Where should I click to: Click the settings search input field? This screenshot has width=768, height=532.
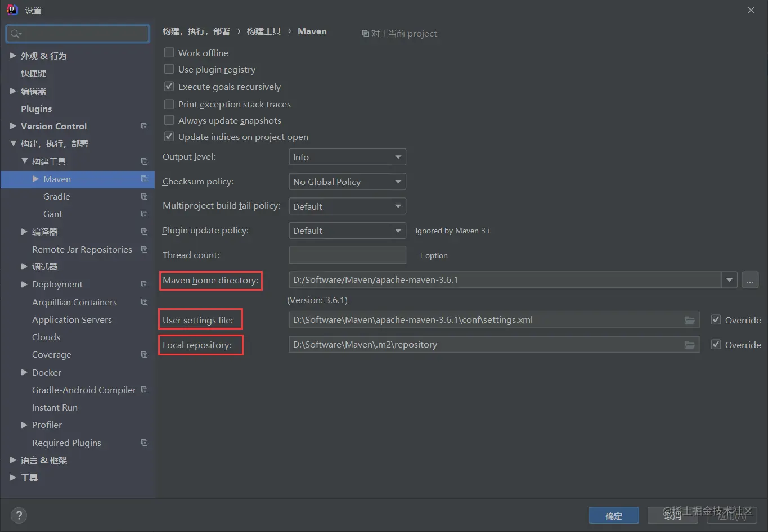[78, 34]
